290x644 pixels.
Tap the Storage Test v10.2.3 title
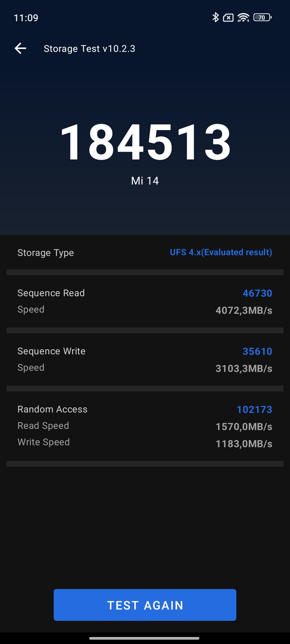point(89,48)
